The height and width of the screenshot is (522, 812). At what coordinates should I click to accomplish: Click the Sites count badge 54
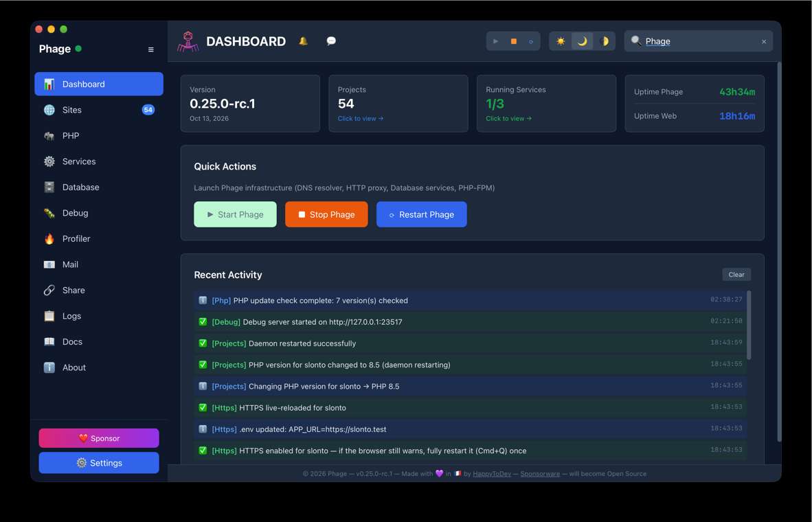pyautogui.click(x=148, y=110)
